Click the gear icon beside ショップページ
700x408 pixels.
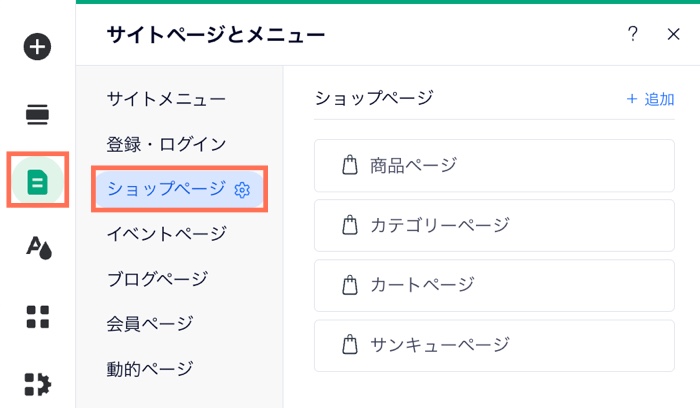point(242,190)
